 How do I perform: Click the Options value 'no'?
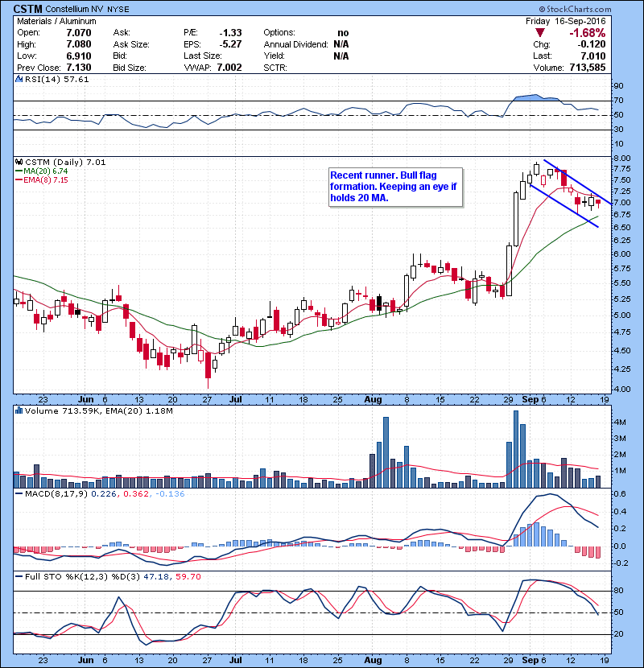343,33
